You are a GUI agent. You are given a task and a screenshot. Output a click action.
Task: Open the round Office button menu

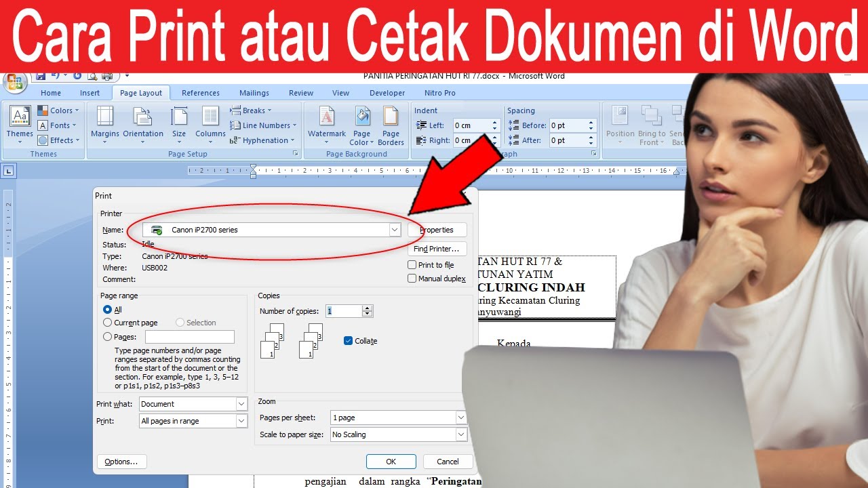[x=14, y=83]
